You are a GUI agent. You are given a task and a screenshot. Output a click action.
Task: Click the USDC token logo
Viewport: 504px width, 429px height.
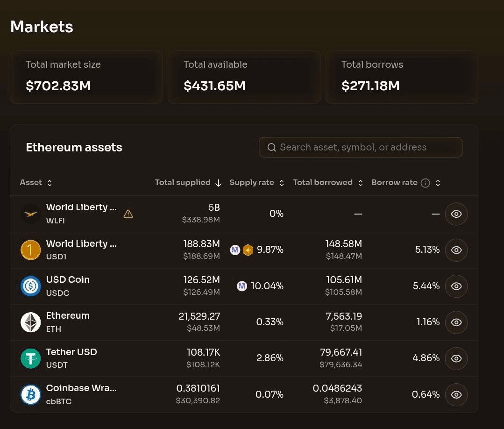click(30, 286)
